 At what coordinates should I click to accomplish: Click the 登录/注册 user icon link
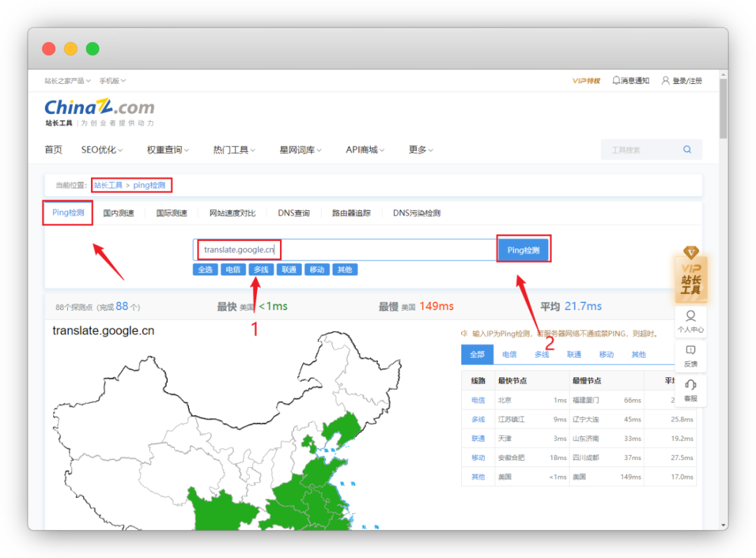pyautogui.click(x=682, y=81)
